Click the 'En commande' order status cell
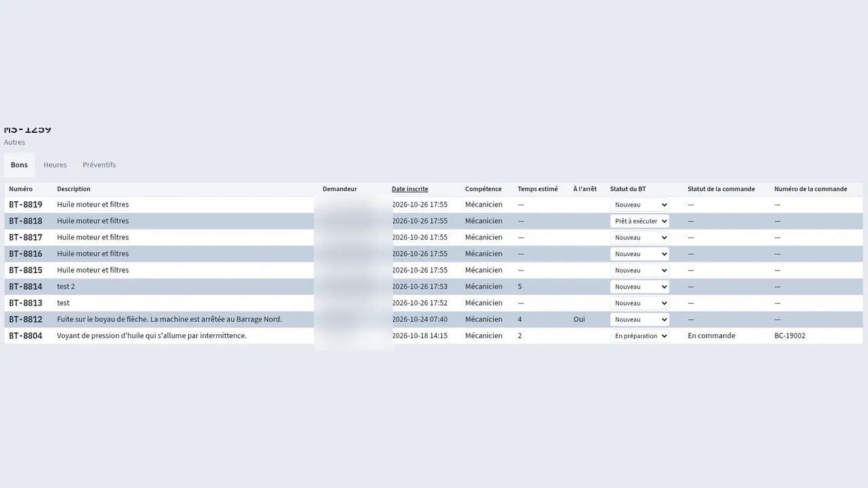The height and width of the screenshot is (488, 868). pos(711,335)
